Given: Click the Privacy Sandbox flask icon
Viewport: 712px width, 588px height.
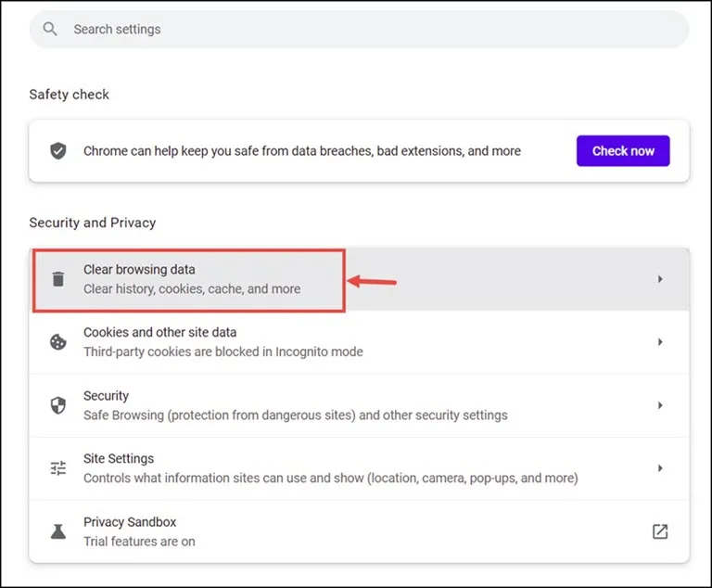Looking at the screenshot, I should tap(58, 531).
